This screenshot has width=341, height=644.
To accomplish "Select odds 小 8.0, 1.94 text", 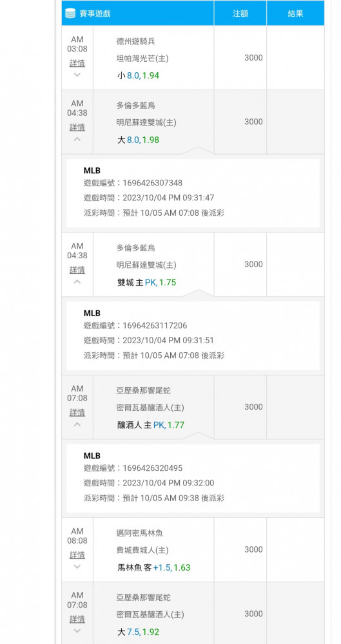I will coord(138,75).
